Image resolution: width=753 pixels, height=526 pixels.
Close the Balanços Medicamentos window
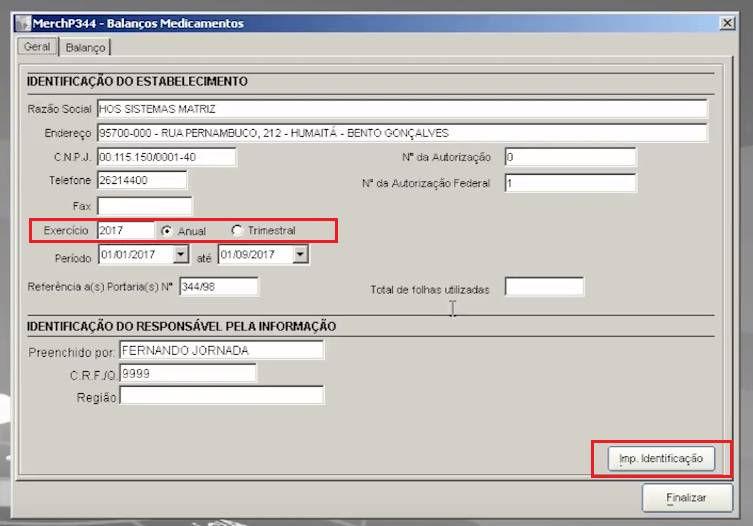(x=727, y=23)
